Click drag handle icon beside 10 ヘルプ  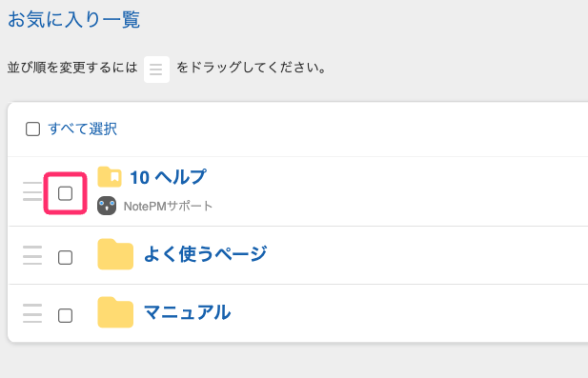(x=32, y=191)
